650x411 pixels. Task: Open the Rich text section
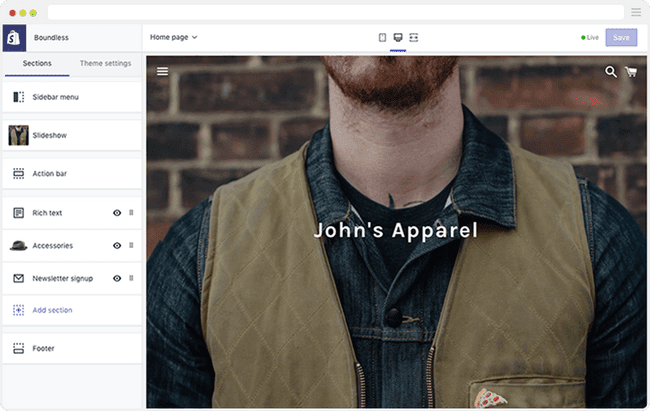(72, 213)
